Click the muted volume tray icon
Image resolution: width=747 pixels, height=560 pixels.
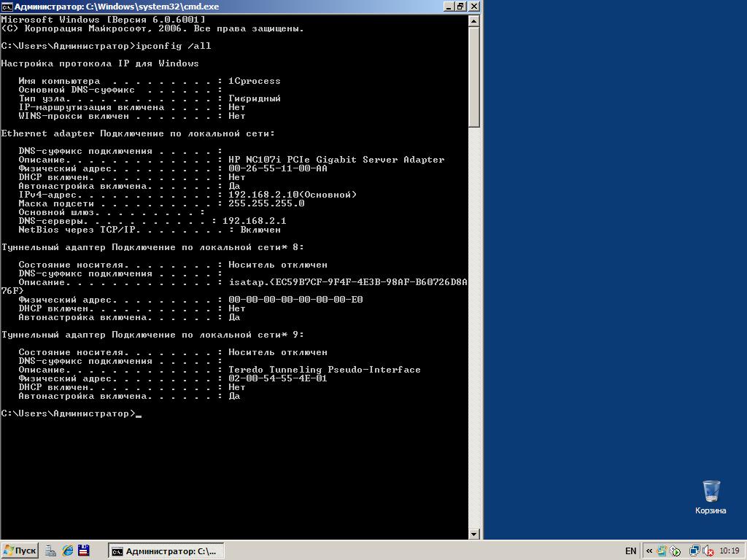(x=708, y=551)
